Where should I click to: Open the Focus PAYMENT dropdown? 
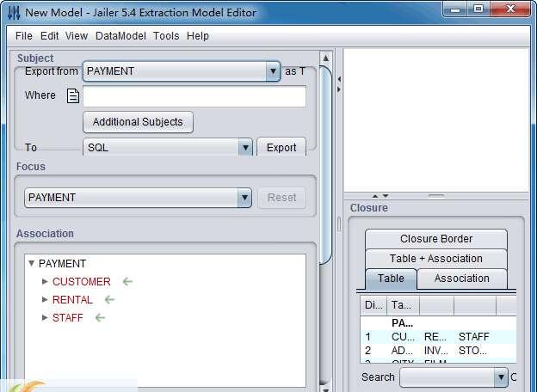pos(244,198)
